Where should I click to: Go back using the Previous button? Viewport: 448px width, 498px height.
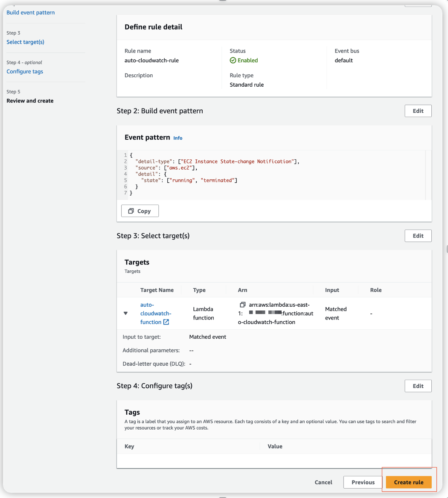coord(362,482)
